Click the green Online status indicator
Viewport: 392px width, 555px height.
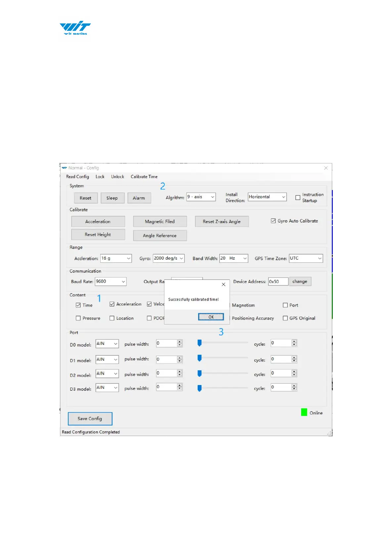(x=304, y=412)
